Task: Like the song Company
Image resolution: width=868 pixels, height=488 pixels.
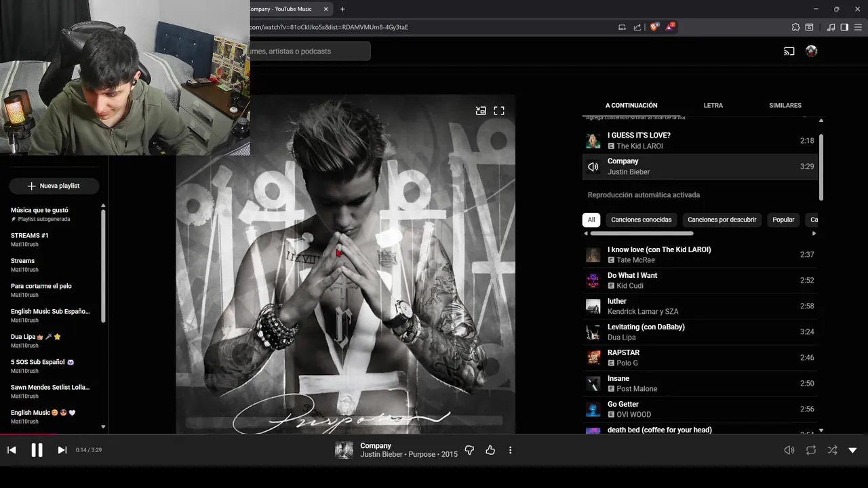Action: [490, 450]
